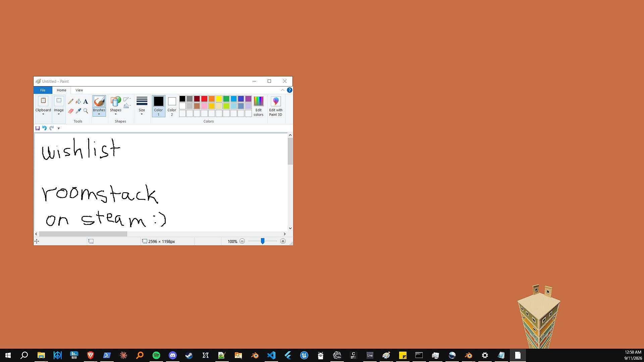Select the Pencil tool
644x362 pixels.
tap(71, 101)
